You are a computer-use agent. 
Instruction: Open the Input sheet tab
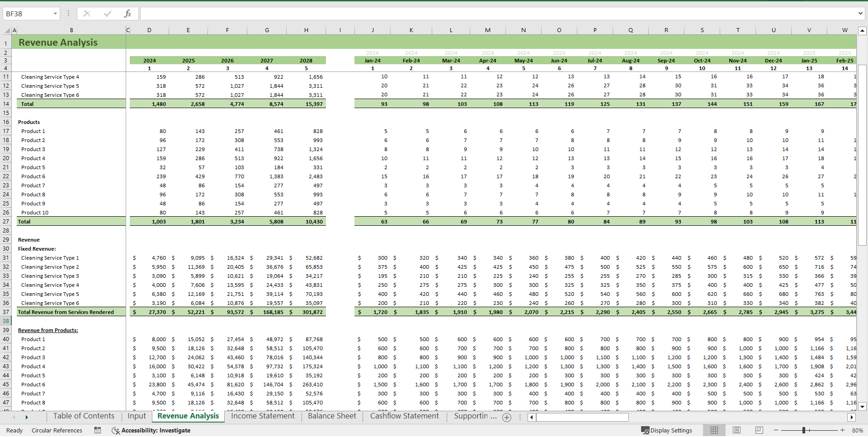pyautogui.click(x=137, y=416)
